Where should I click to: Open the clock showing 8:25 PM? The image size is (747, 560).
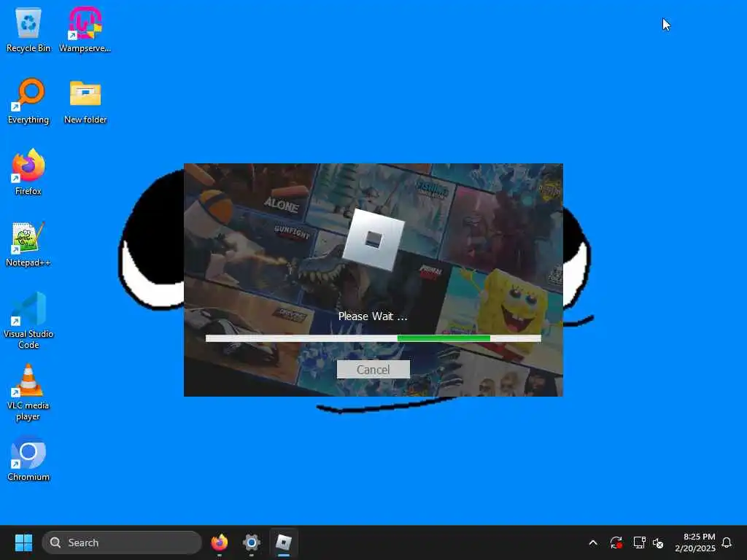point(695,542)
